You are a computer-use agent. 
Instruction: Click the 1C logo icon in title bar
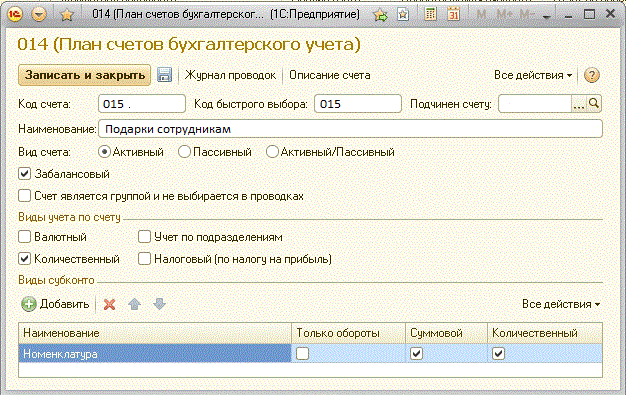click(x=15, y=15)
